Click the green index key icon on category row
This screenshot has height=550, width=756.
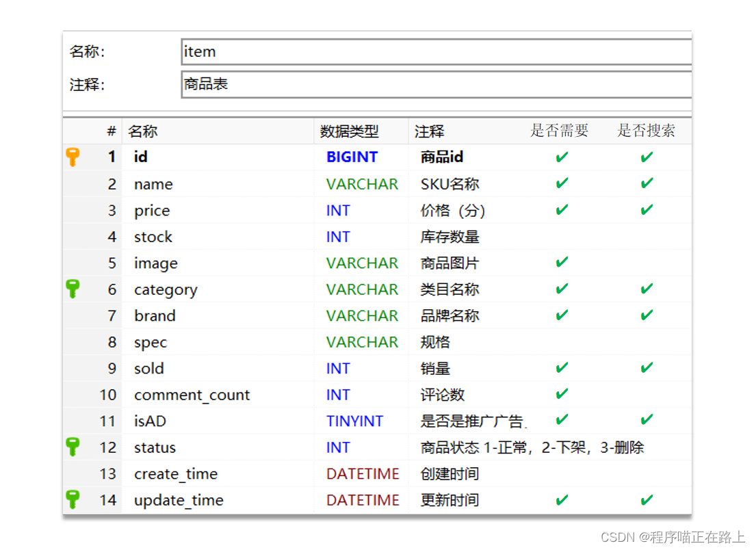pyautogui.click(x=73, y=289)
